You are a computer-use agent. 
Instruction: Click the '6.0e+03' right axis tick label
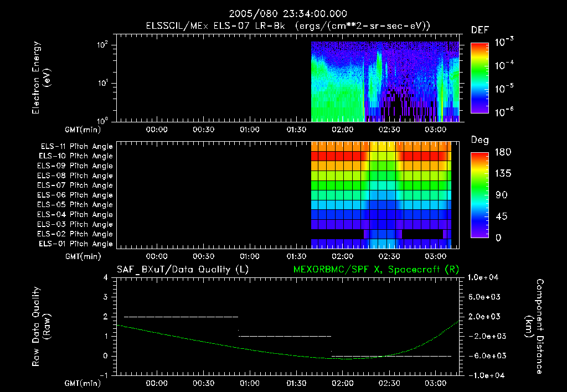coord(484,297)
